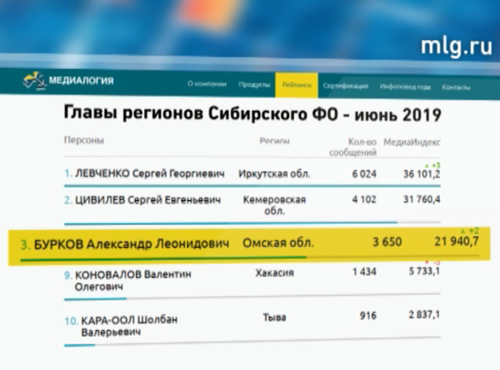Open 'КОНОВАЛОВ Валентин Олегович' person link

(133, 280)
